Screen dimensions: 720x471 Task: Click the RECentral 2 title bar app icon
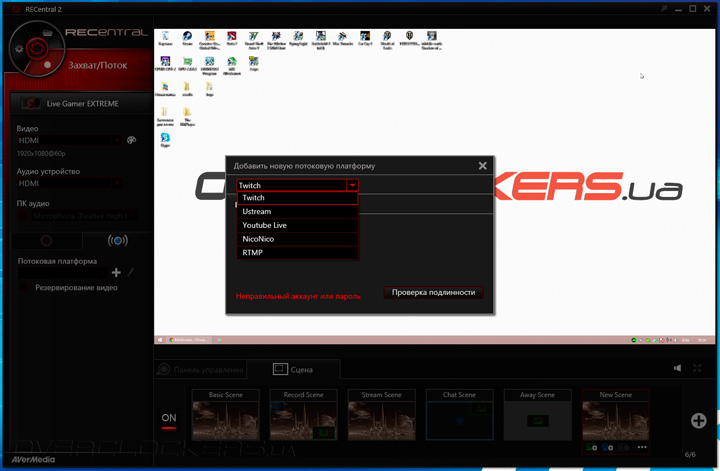coord(16,9)
